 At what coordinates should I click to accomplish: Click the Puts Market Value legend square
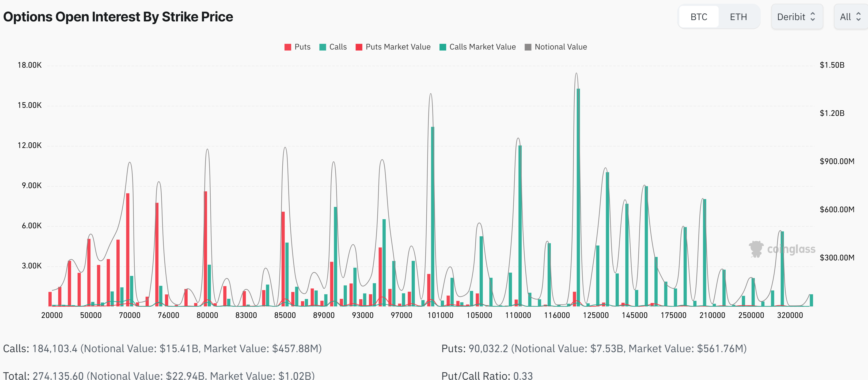point(359,47)
